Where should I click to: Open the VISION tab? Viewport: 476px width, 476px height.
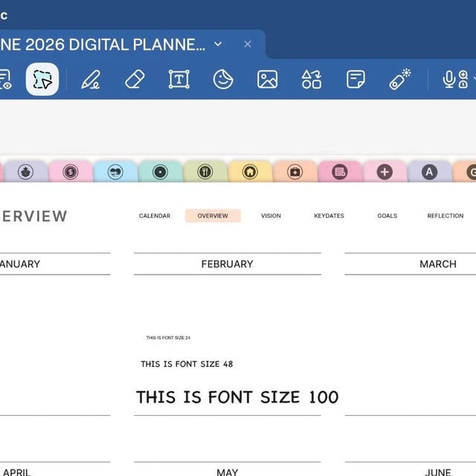(271, 216)
